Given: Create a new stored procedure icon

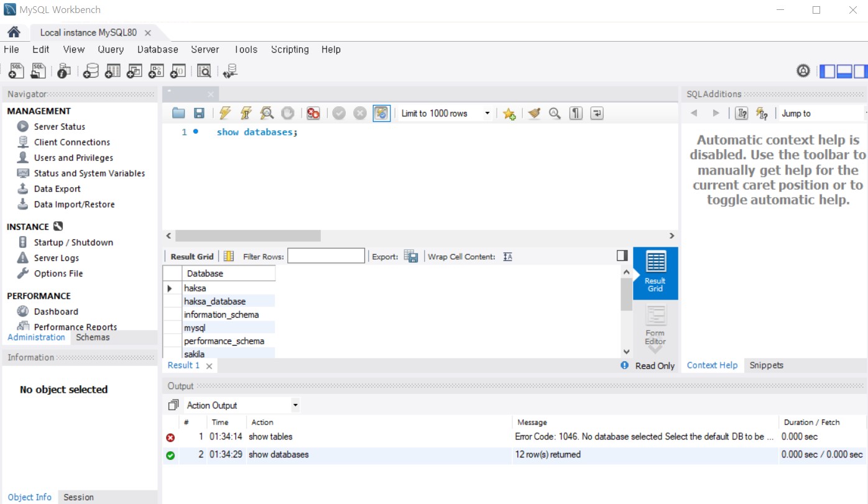Looking at the screenshot, I should click(x=156, y=71).
